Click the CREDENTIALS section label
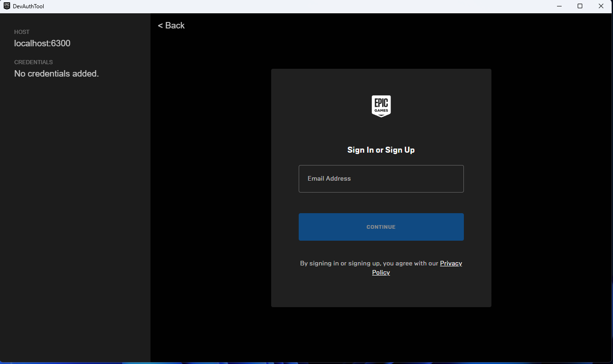The width and height of the screenshot is (613, 364). [33, 62]
